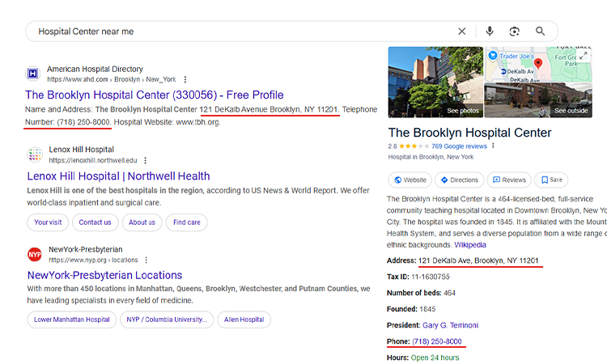Click the ahd.com breadcrumb URL
Screen dimensions: 607x364
pyautogui.click(x=112, y=79)
